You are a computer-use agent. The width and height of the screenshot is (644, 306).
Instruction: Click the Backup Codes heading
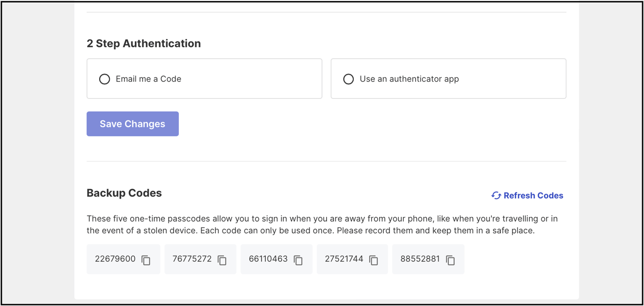[124, 193]
